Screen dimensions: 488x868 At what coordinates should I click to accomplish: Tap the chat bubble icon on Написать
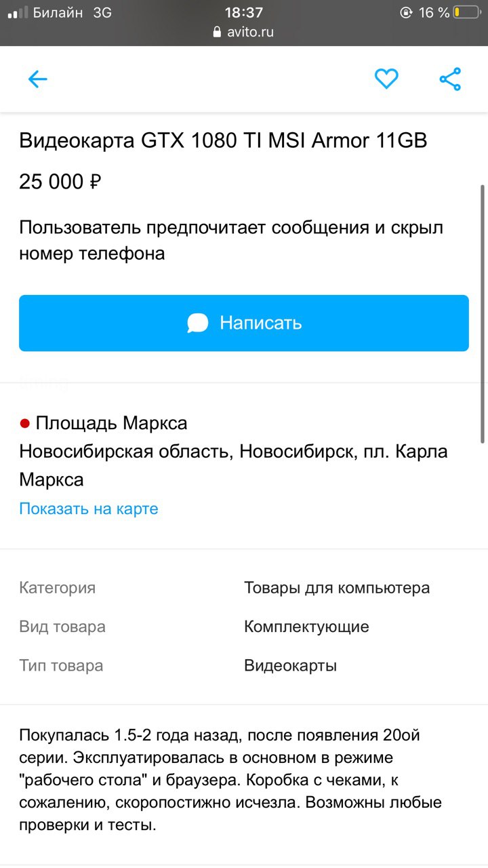(x=198, y=323)
